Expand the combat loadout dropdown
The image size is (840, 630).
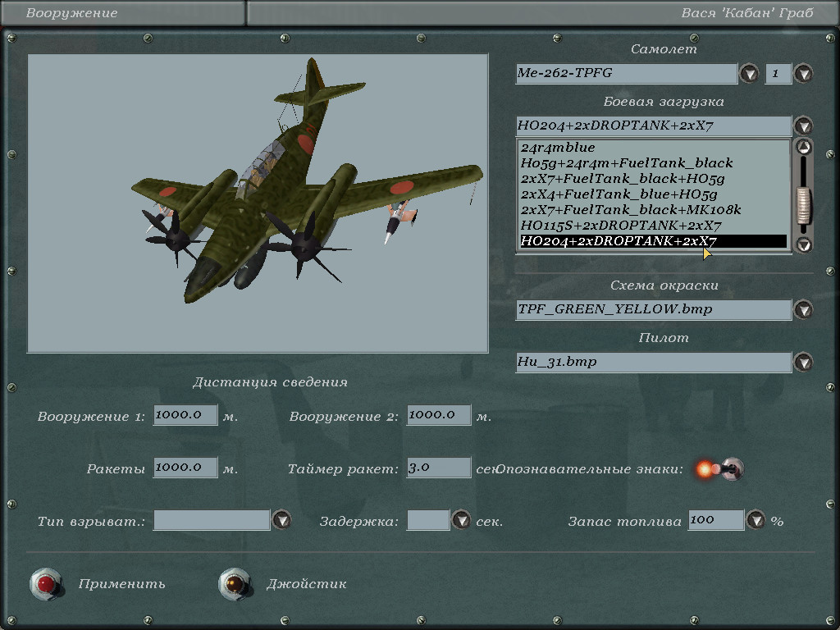(x=803, y=126)
